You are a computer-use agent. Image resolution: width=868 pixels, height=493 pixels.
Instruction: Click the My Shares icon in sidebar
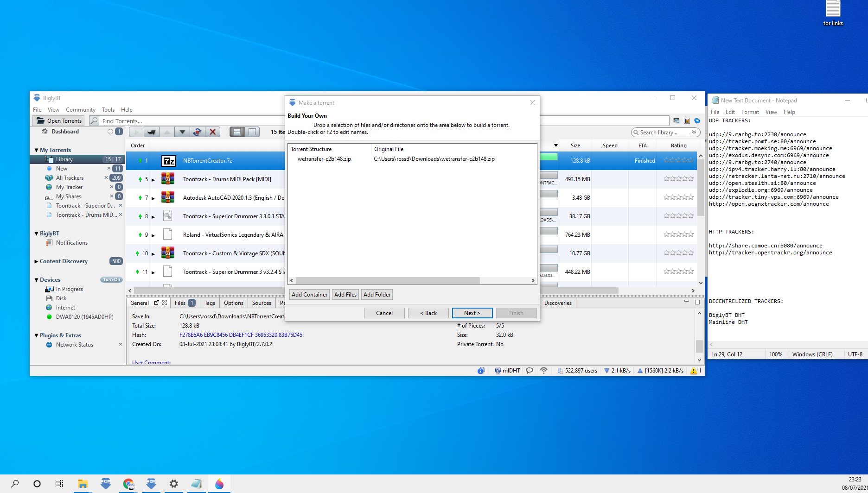(49, 196)
